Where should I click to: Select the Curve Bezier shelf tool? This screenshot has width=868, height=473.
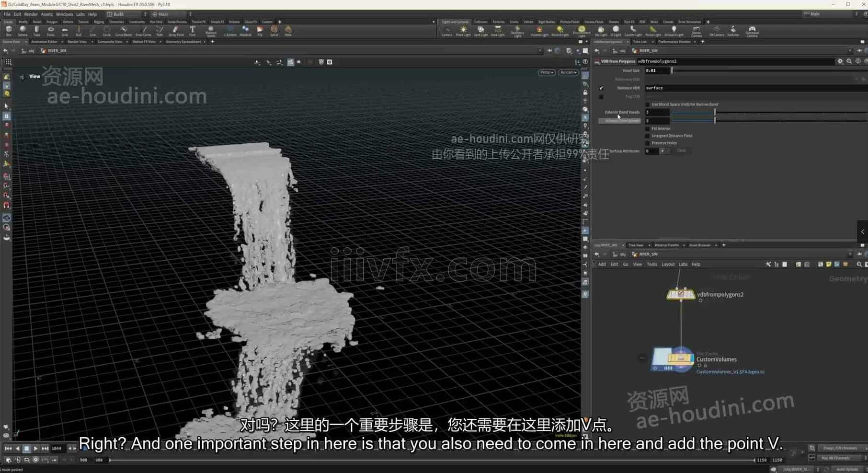(124, 31)
